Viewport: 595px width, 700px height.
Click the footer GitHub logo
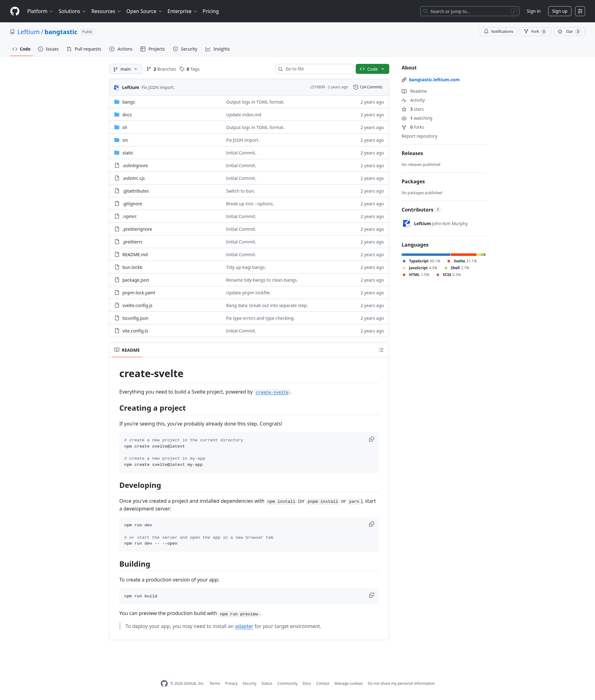point(164,684)
